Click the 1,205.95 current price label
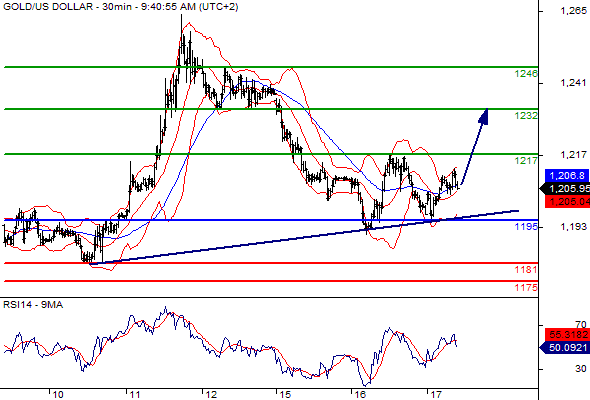Image resolution: width=590 pixels, height=400 pixels. [x=565, y=189]
